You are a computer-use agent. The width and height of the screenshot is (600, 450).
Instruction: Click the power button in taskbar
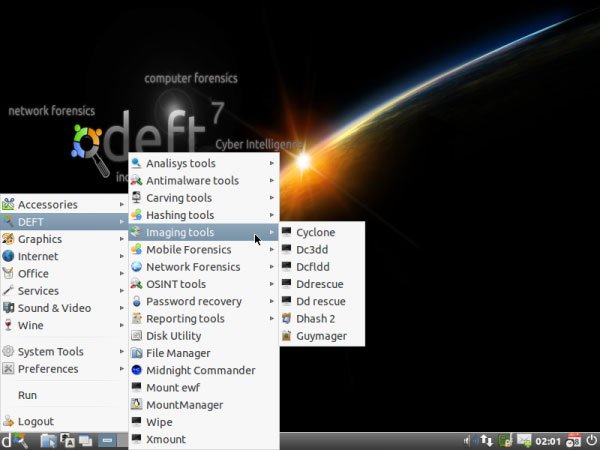coord(591,440)
